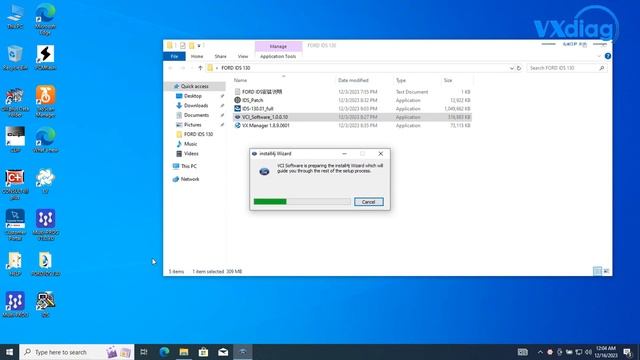Click the taskbar search box

pyautogui.click(x=77, y=352)
